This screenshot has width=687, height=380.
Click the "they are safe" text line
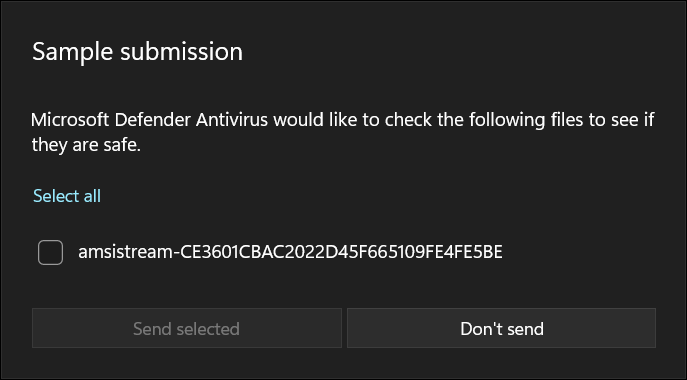tap(86, 145)
